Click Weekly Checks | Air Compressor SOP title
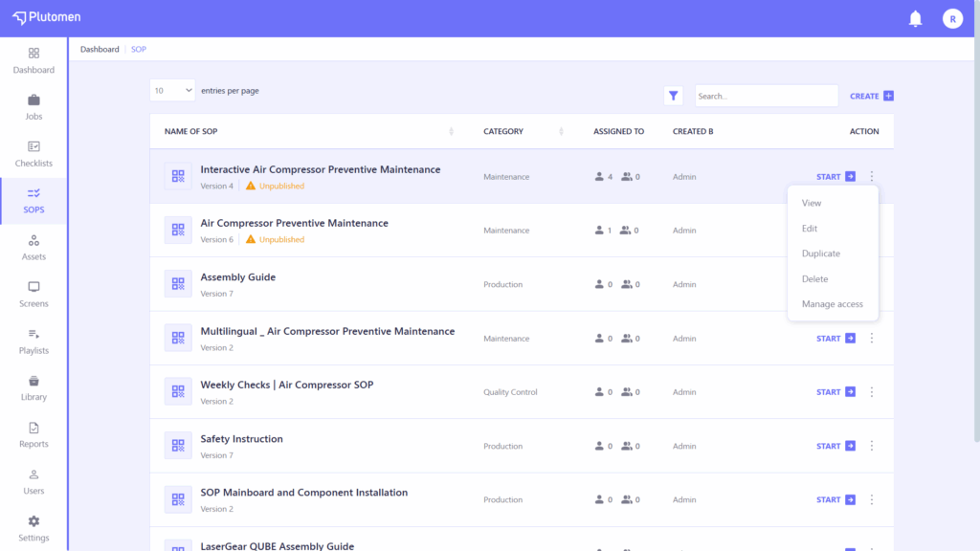This screenshot has height=551, width=980. click(x=287, y=385)
